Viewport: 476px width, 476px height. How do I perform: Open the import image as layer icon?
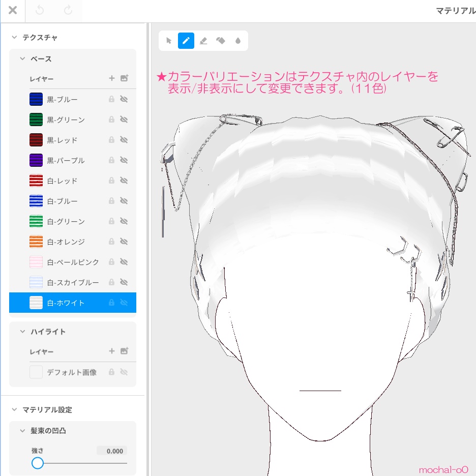point(125,78)
